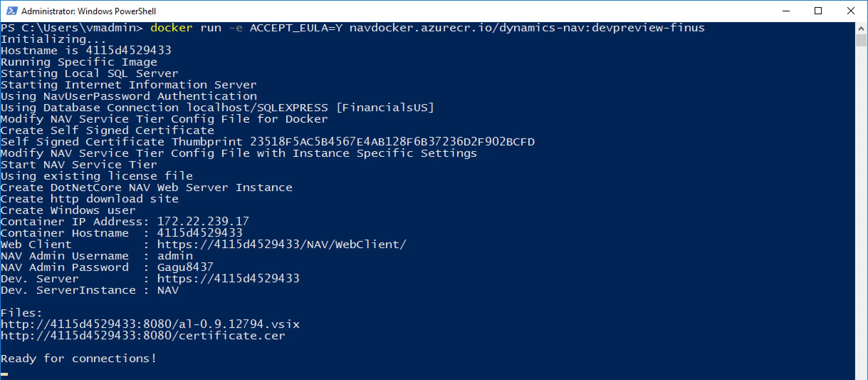
Task: Maximize the PowerShell window
Action: 818,11
